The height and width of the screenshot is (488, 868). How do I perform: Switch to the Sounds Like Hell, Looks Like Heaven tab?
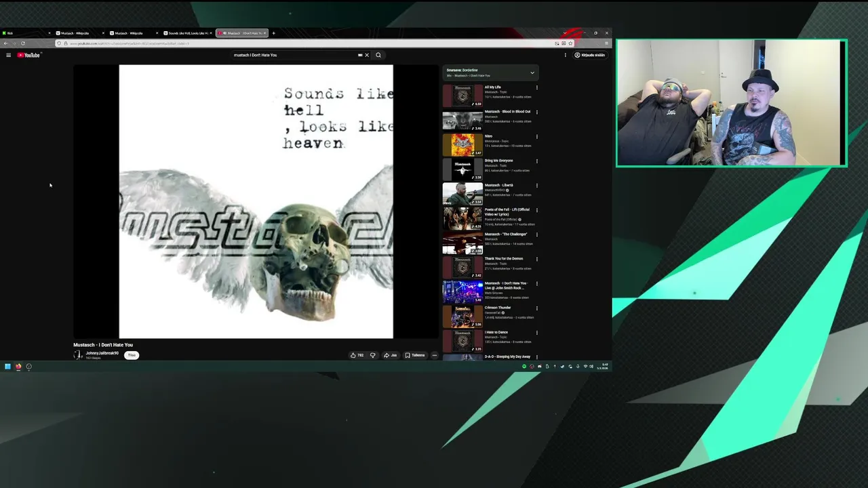pyautogui.click(x=187, y=33)
